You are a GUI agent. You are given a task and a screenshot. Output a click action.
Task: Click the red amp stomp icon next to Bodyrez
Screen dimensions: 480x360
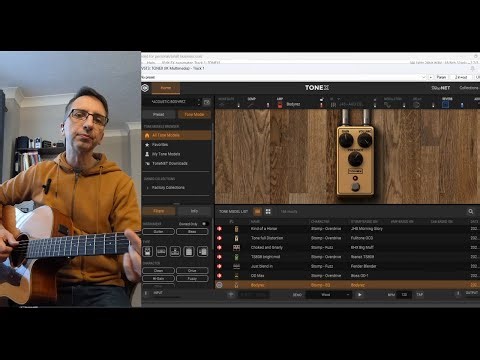pos(280,105)
